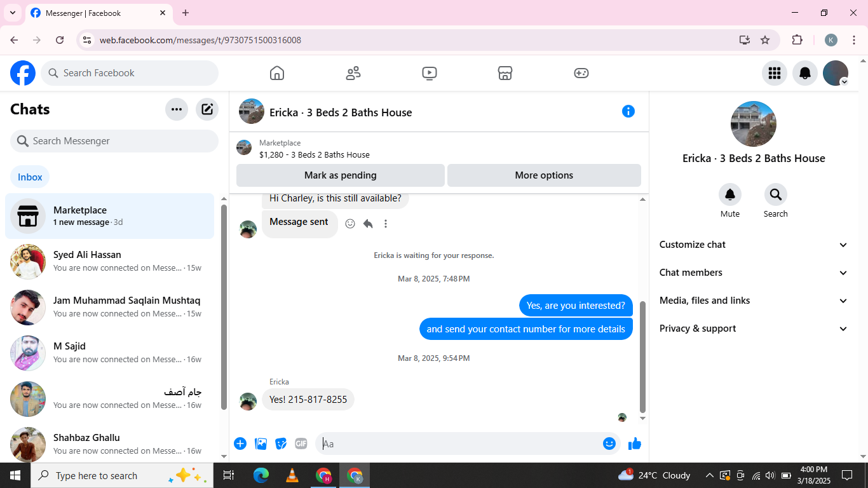
Task: Open a new browser tab
Action: pyautogui.click(x=186, y=13)
